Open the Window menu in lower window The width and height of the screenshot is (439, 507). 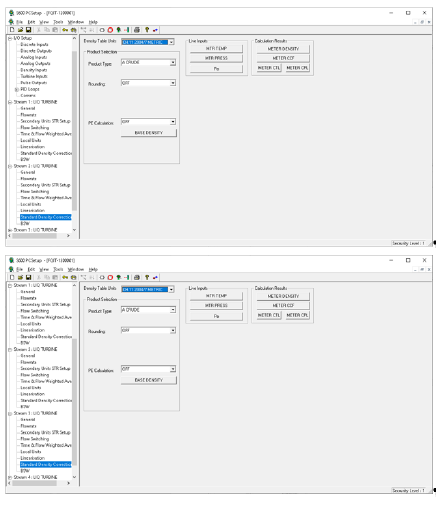[76, 269]
